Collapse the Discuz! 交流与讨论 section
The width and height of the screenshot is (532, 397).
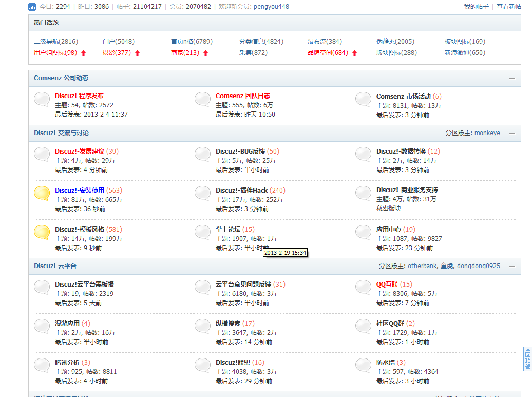click(512, 134)
